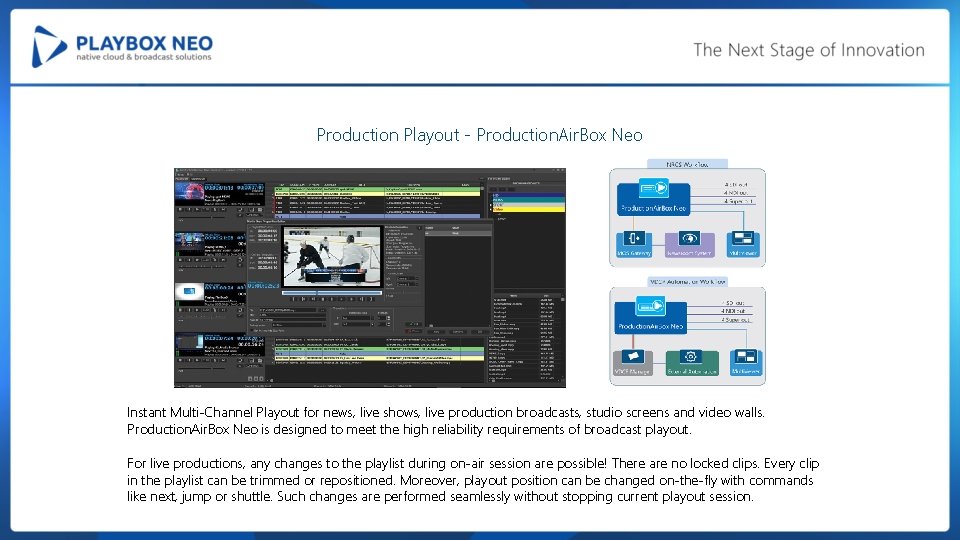
Task: Click the Multiviewer icon in VDCP Automation diagram
Action: pyautogui.click(x=745, y=356)
